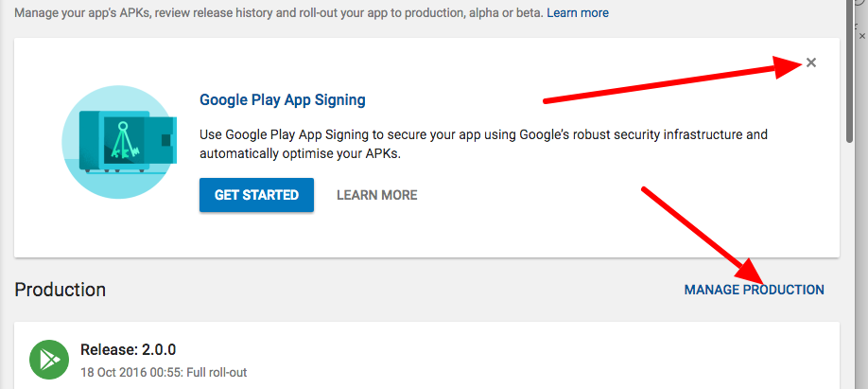Click the 18 Oct 2016 Full roll-out text
This screenshot has width=868, height=389.
point(164,372)
